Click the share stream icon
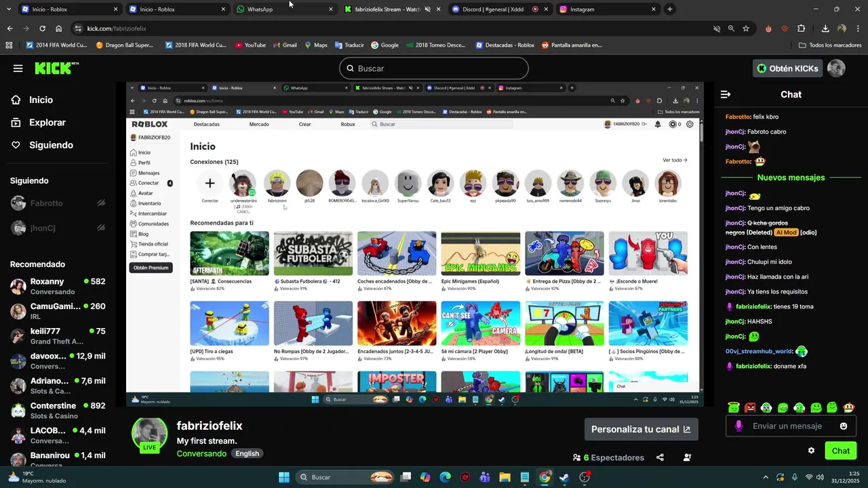868x488 pixels. 660,457
